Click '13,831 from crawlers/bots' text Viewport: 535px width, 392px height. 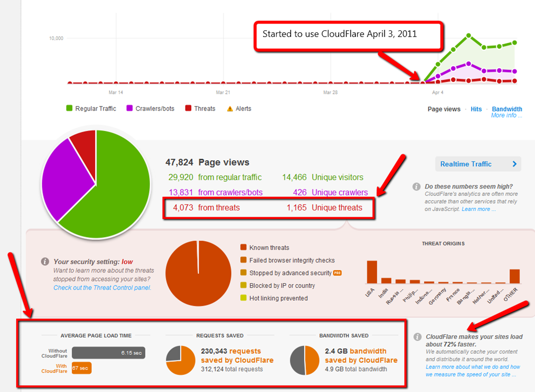coord(216,192)
